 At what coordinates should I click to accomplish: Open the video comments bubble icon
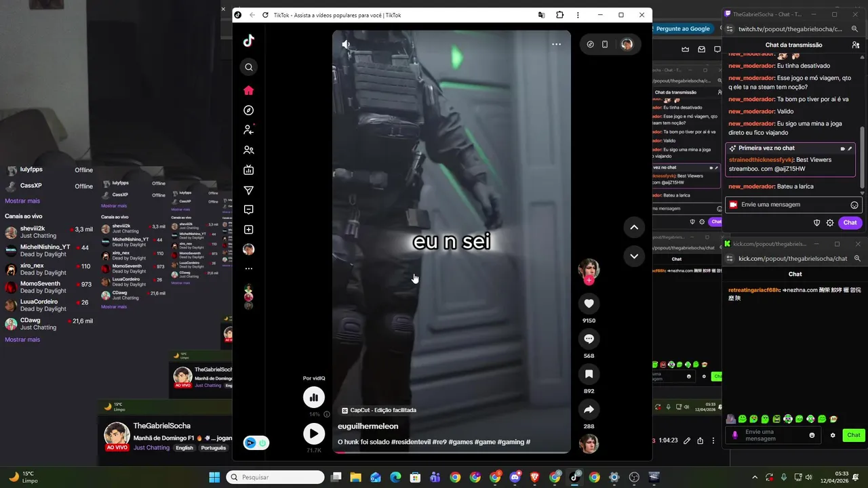click(x=589, y=339)
